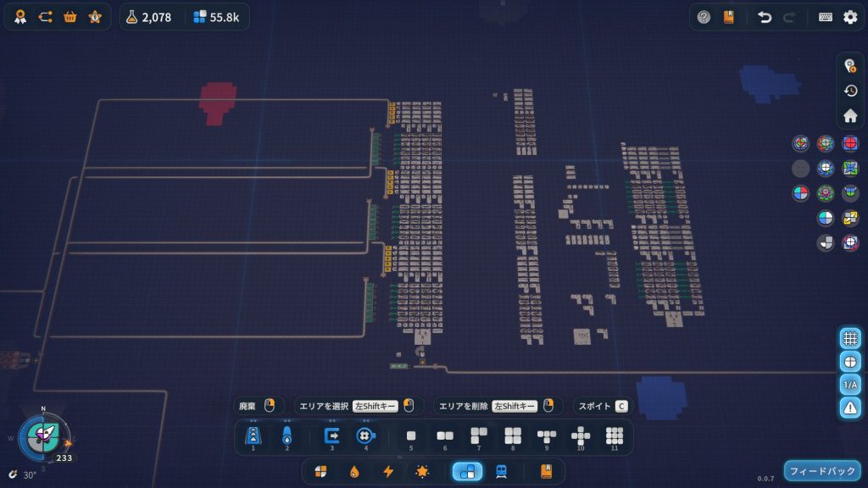Screen dimensions: 868x488
Task: Toggle the grid overlay button
Action: click(x=850, y=338)
